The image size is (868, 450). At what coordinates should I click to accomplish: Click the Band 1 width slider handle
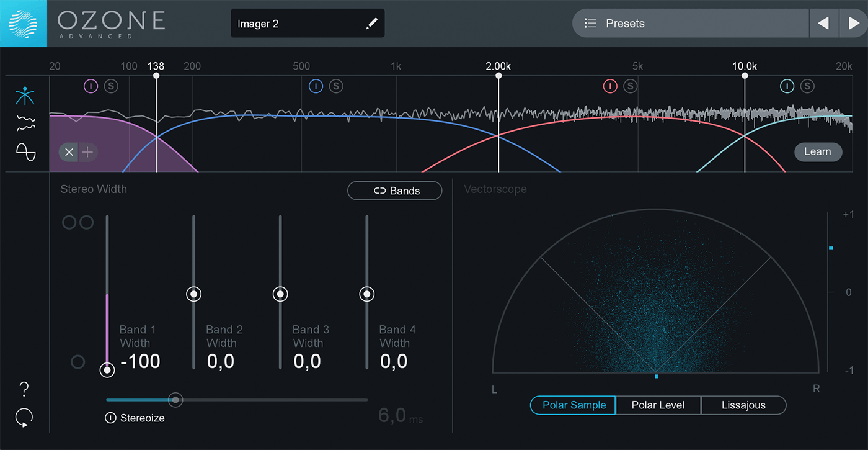pyautogui.click(x=107, y=370)
